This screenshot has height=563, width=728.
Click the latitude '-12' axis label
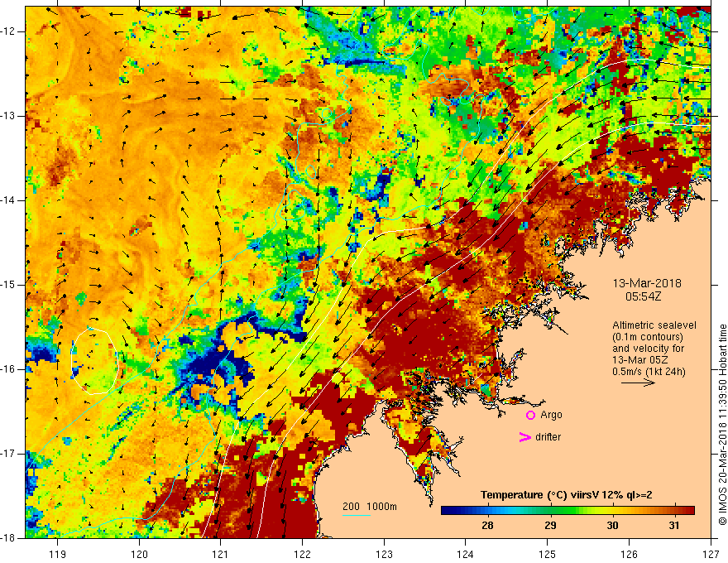(8, 31)
